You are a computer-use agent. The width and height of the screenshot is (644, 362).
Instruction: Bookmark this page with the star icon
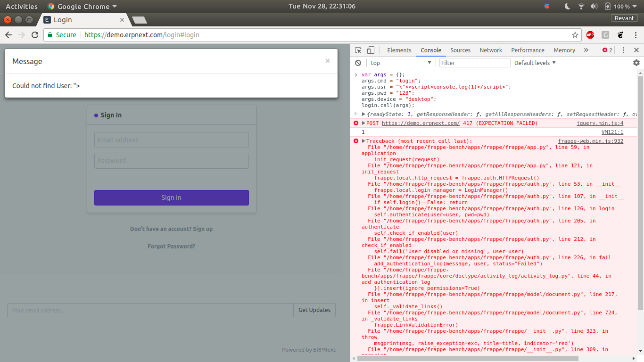pos(575,35)
